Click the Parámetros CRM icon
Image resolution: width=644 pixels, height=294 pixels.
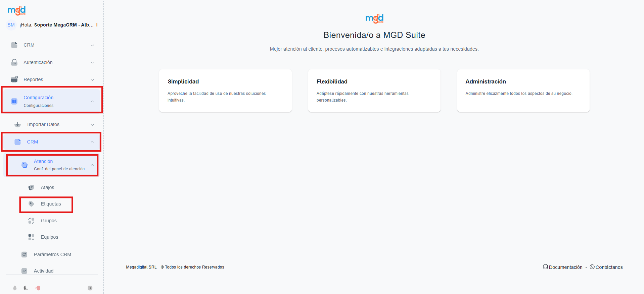tap(25, 254)
